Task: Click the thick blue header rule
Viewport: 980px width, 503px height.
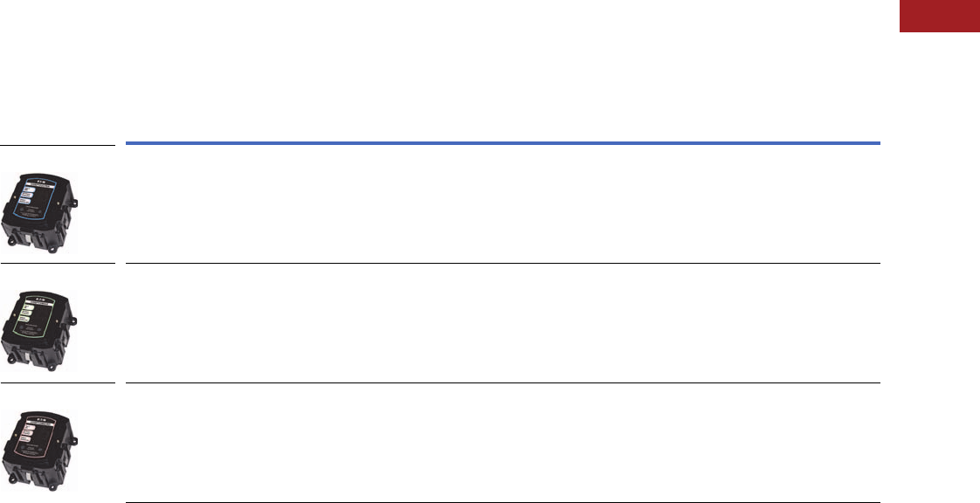Action: tap(502, 143)
